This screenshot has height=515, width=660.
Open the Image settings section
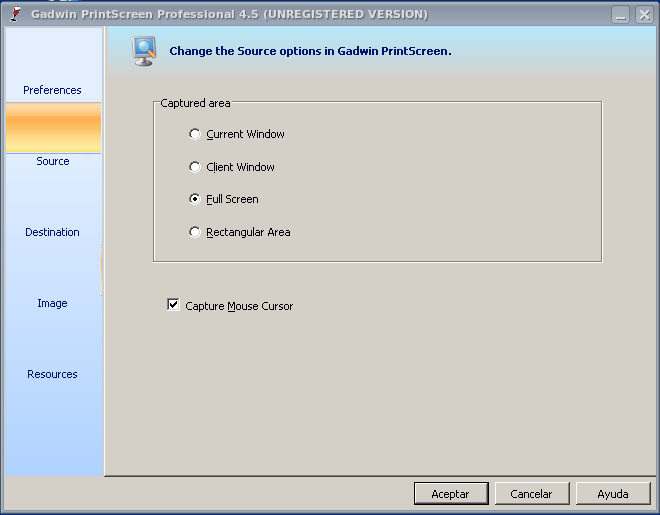pos(52,303)
